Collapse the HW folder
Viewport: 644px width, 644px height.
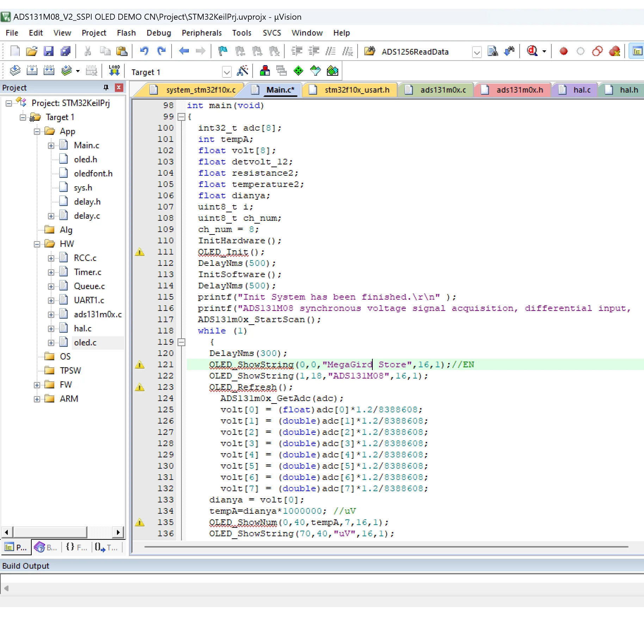tap(37, 244)
